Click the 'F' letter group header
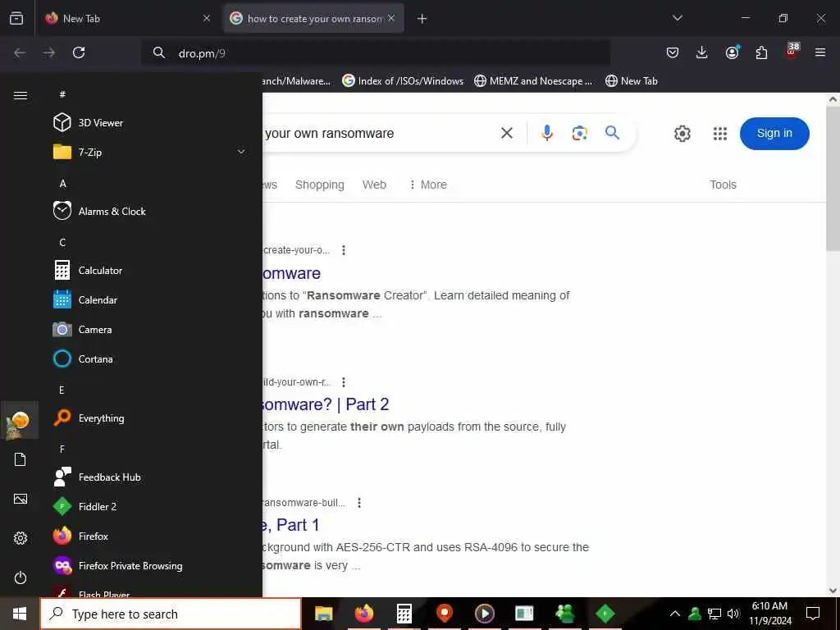The image size is (840, 630). [x=62, y=449]
